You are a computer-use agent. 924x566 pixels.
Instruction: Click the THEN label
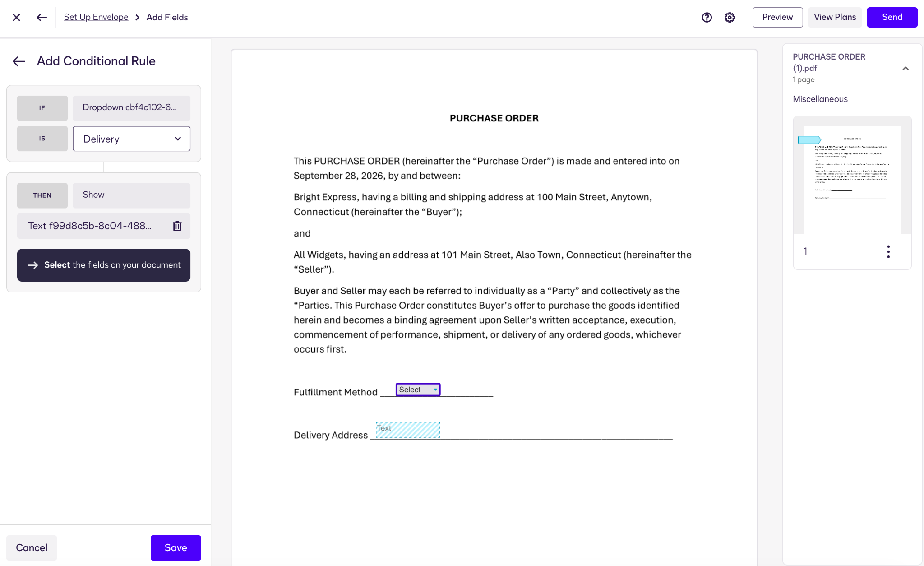[x=42, y=195]
